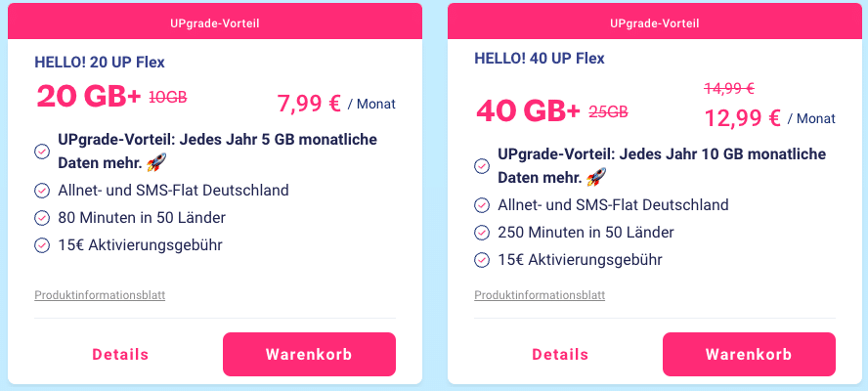This screenshot has height=391, width=868.
Task: Click checkmark beside 15€ Aktivierungsgebühr in 40 UP card
Action: pyautogui.click(x=482, y=260)
